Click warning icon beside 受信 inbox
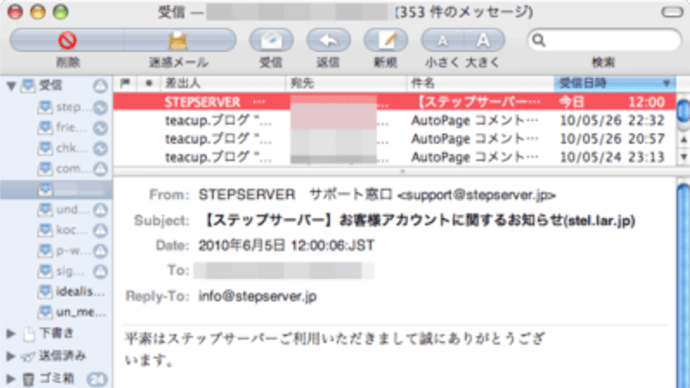 pyautogui.click(x=100, y=86)
